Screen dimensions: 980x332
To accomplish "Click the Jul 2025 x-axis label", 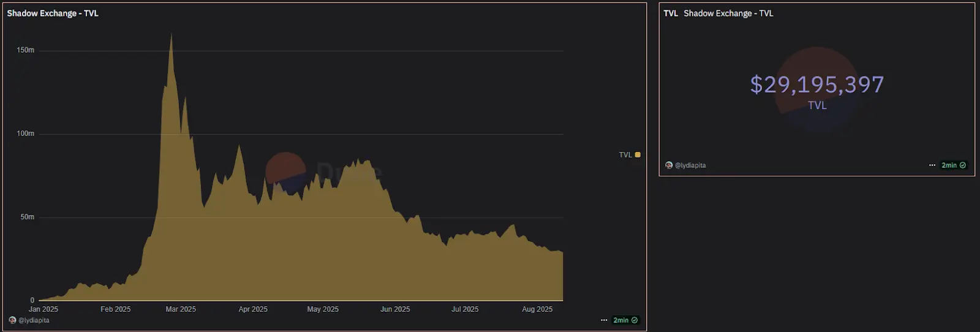I will coord(465,309).
